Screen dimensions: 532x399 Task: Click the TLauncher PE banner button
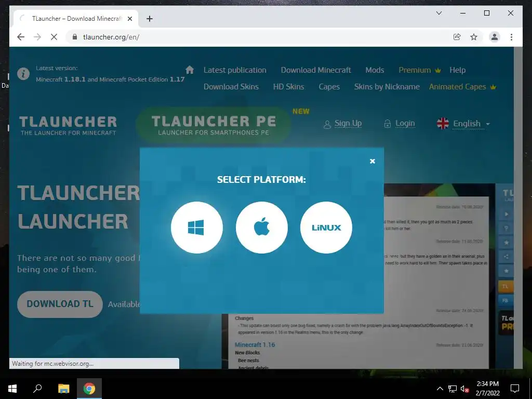point(214,125)
